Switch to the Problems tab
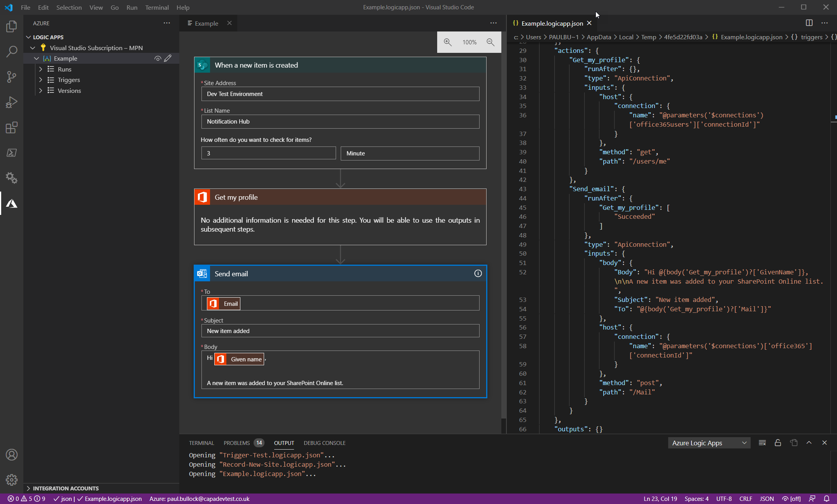 (x=236, y=443)
